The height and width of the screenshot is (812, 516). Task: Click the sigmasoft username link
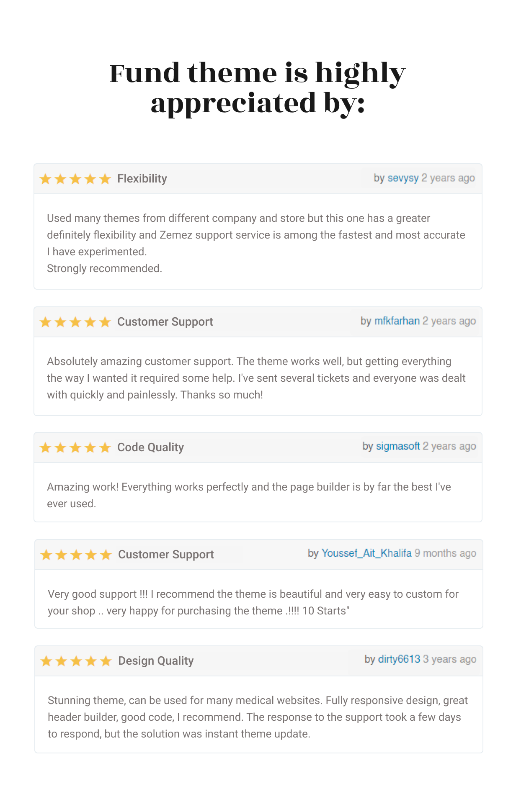(397, 446)
